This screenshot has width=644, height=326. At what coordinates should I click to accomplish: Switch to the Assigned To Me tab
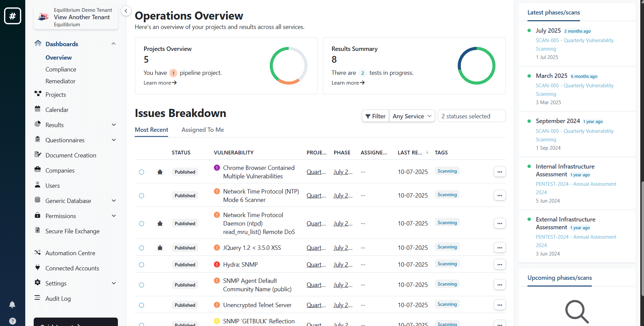pos(202,130)
